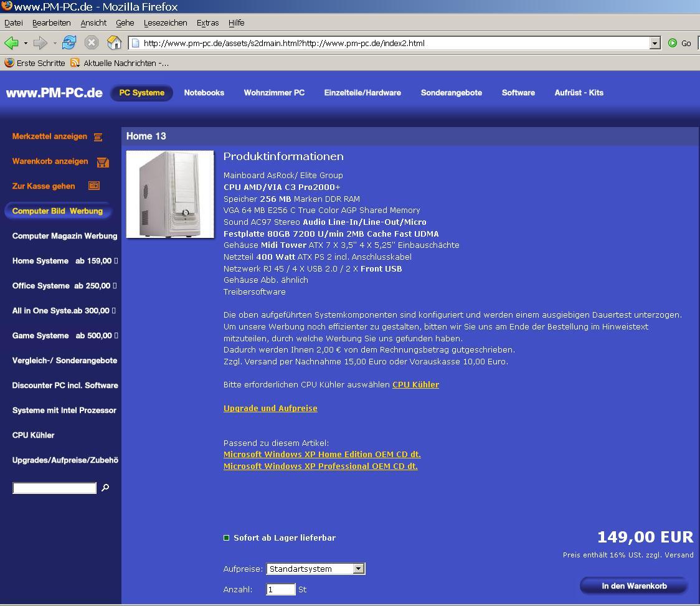
Task: Open the Hilfe menu
Action: pyautogui.click(x=236, y=23)
